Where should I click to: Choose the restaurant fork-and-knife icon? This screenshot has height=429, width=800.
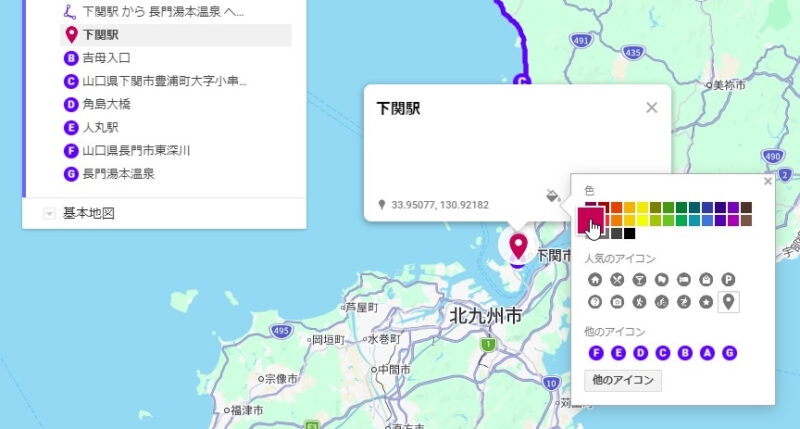click(617, 280)
